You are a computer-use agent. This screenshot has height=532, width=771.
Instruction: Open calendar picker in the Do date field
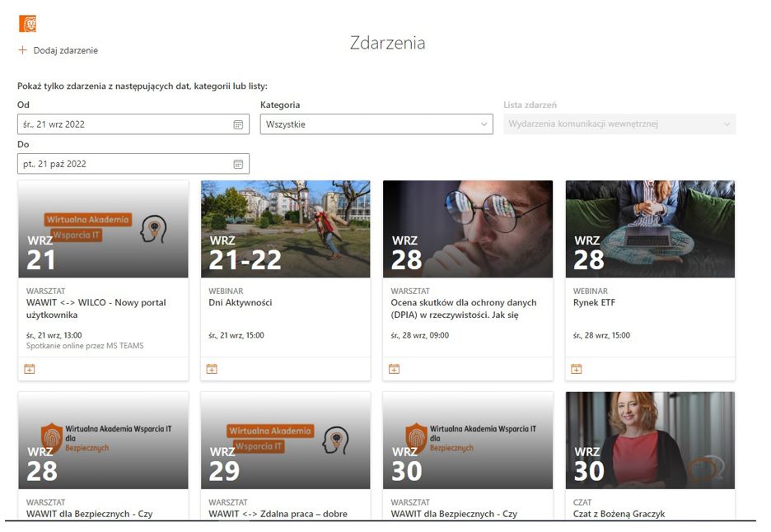coord(238,164)
